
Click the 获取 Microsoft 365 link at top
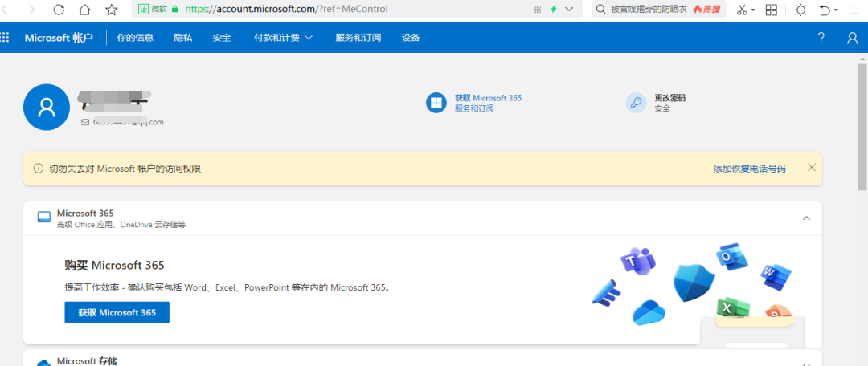click(x=489, y=98)
